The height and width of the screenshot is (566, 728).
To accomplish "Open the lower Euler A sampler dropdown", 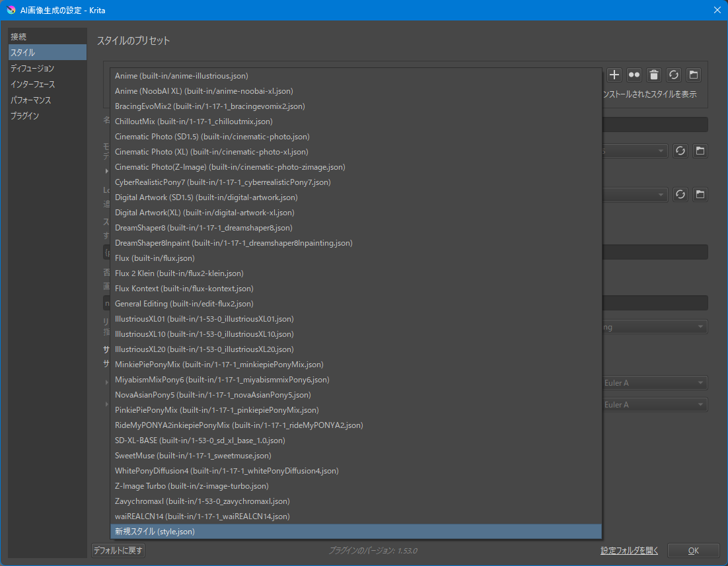I will point(655,404).
